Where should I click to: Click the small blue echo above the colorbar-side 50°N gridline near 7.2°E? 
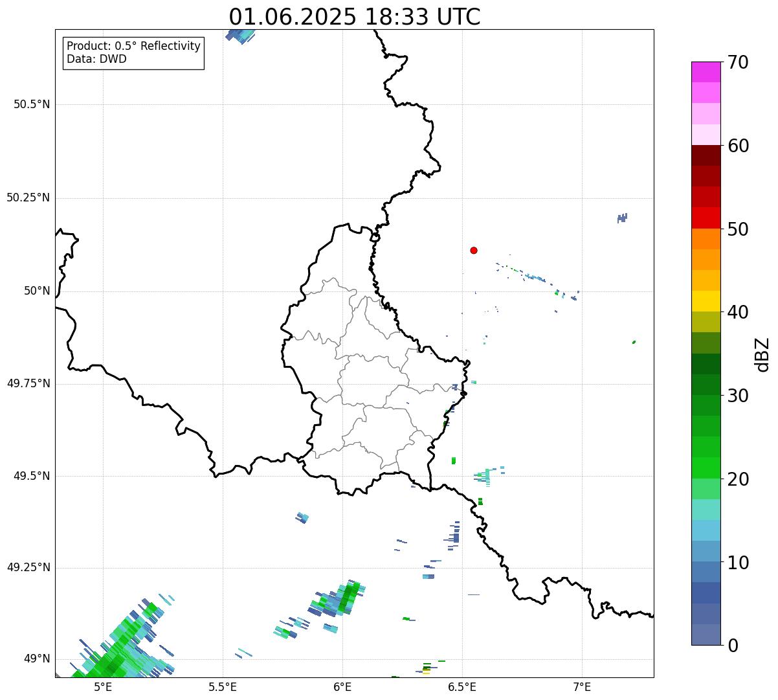[622, 218]
